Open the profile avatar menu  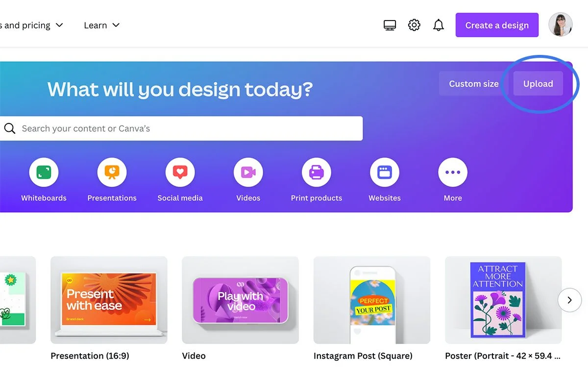[x=561, y=24]
